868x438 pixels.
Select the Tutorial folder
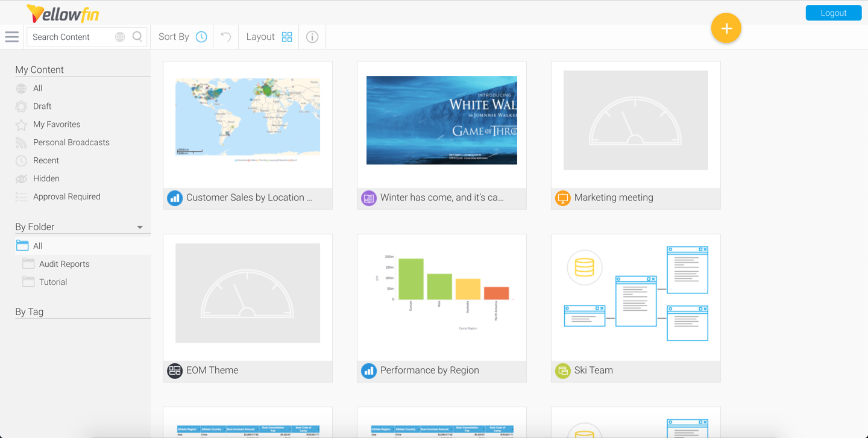(54, 281)
